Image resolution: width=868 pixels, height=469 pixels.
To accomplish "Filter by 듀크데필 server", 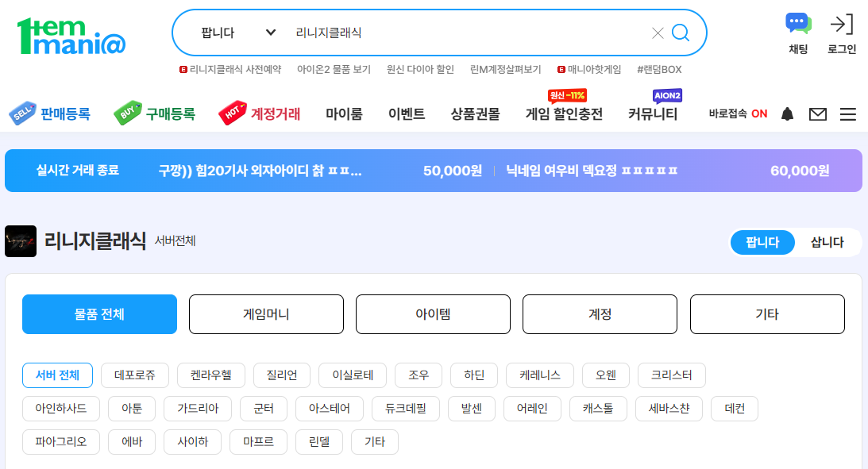I will coord(406,409).
